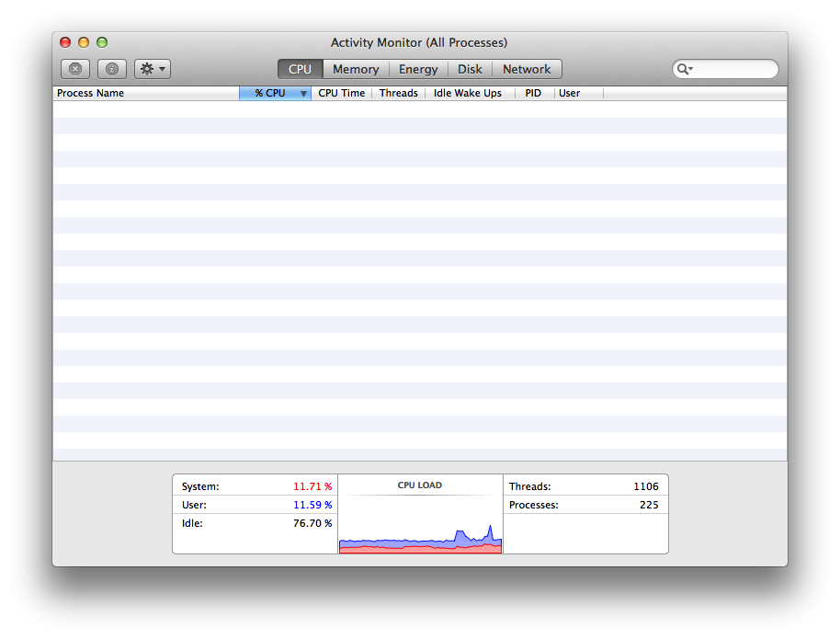Click the % CPU sort direction arrow
This screenshot has height=639, width=840.
[303, 93]
